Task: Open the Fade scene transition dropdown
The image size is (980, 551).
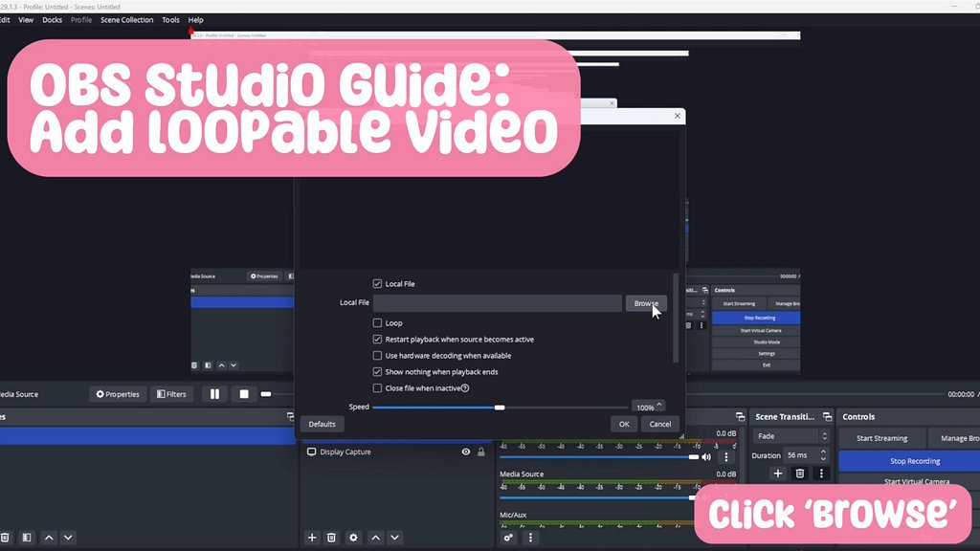Action: point(791,436)
